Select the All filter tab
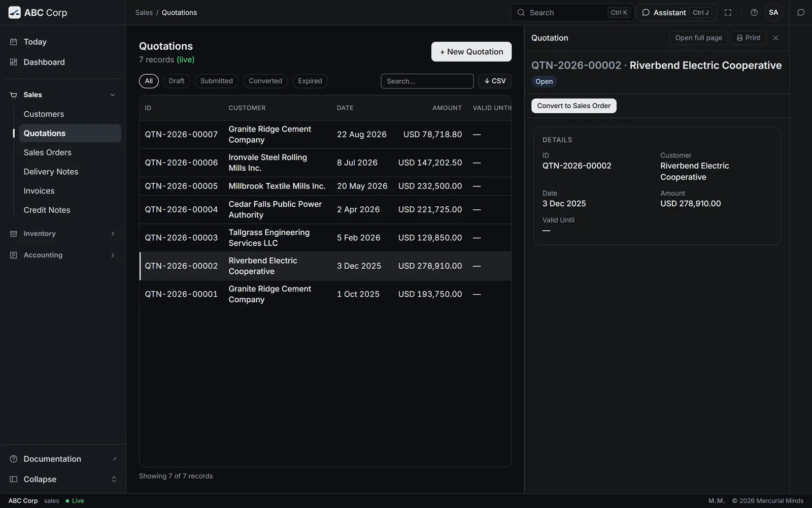This screenshot has height=508, width=812. [149, 81]
